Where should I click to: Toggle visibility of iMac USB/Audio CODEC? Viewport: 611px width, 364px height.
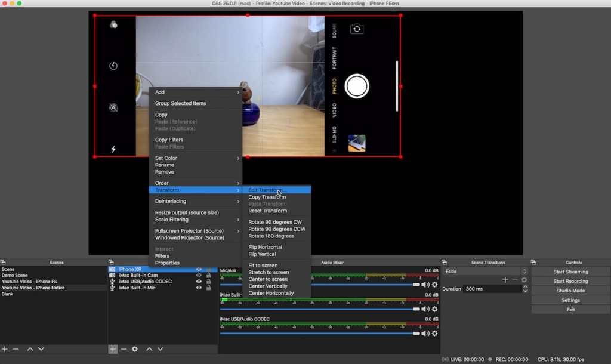(199, 282)
